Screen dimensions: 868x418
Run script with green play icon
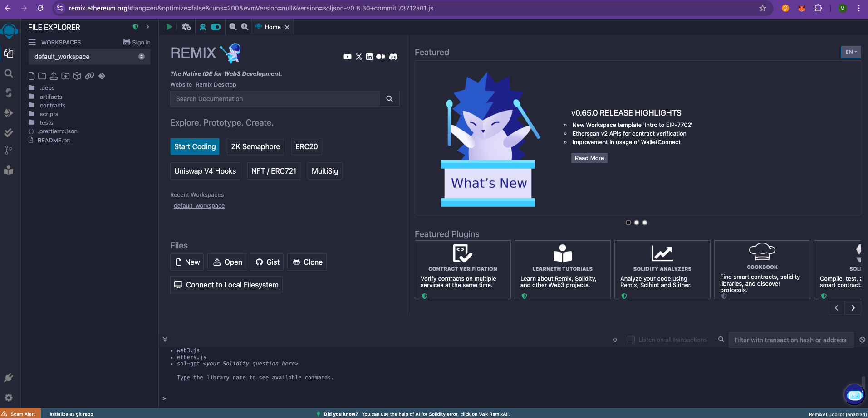pos(169,27)
